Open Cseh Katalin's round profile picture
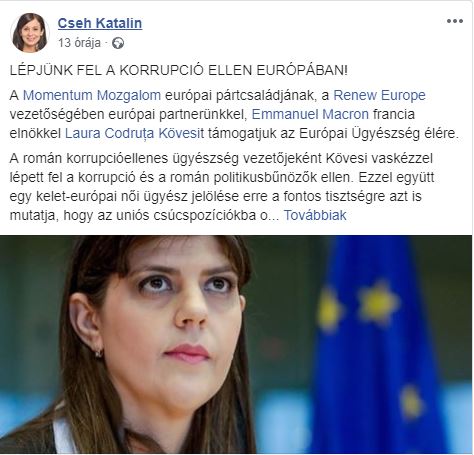 [x=30, y=33]
